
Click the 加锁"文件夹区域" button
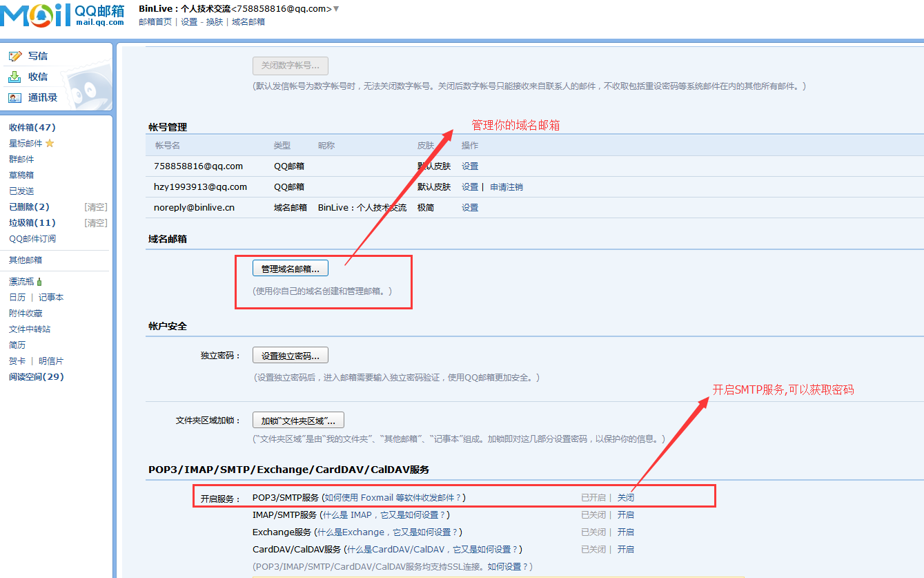coord(298,421)
